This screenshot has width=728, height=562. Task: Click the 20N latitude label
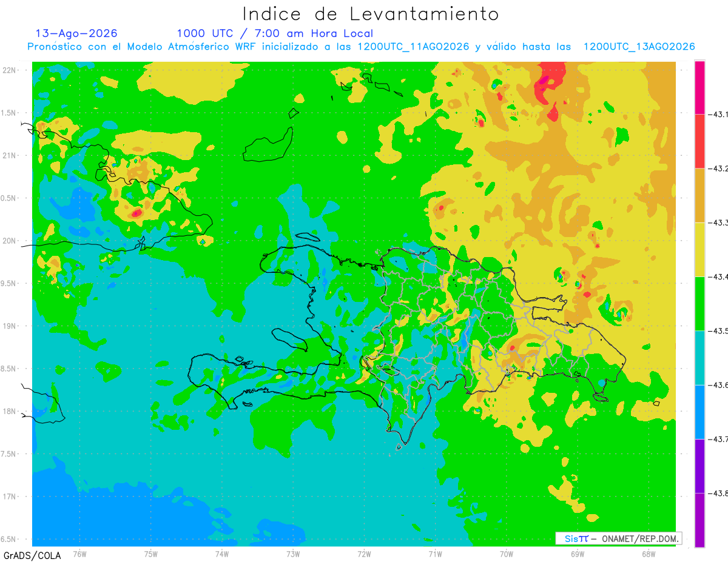click(10, 241)
